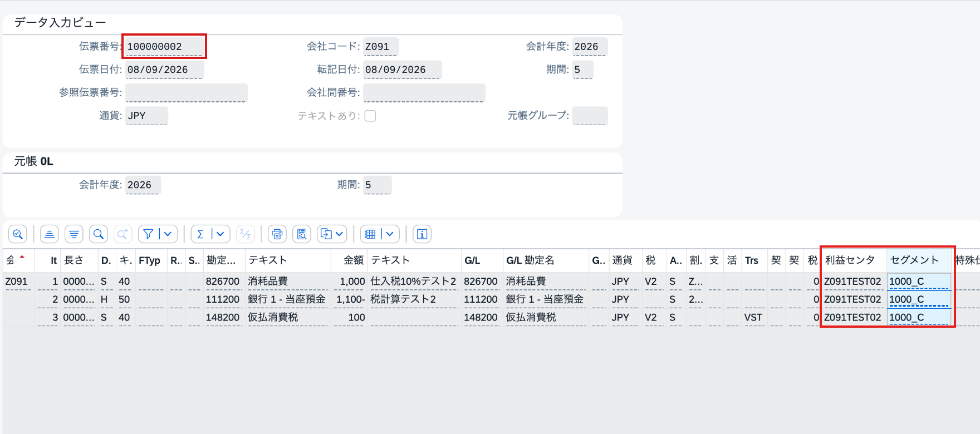Click the FTyp column header
This screenshot has height=434, width=980.
coord(151,260)
